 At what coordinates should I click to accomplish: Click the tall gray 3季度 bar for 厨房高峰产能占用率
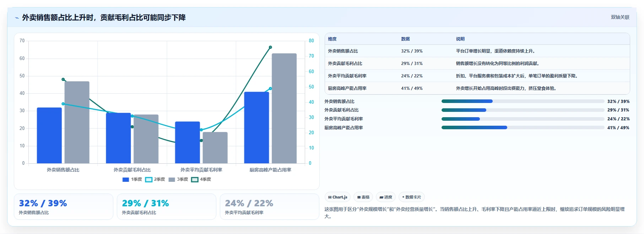tap(284, 108)
